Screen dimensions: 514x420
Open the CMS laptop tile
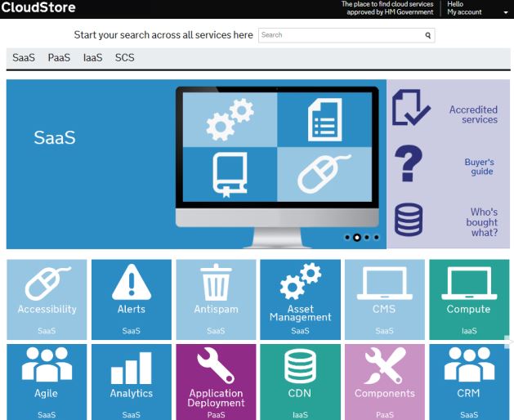tap(385, 300)
